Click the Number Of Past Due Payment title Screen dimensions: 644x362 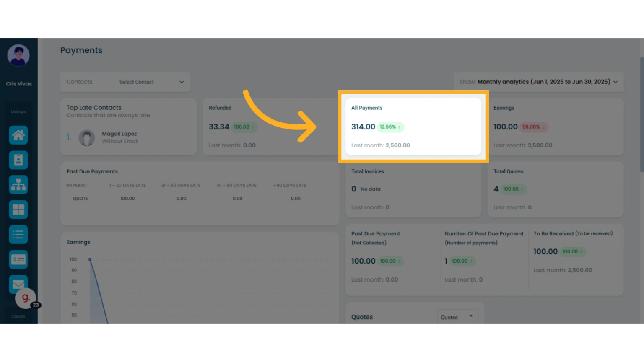coord(484,234)
